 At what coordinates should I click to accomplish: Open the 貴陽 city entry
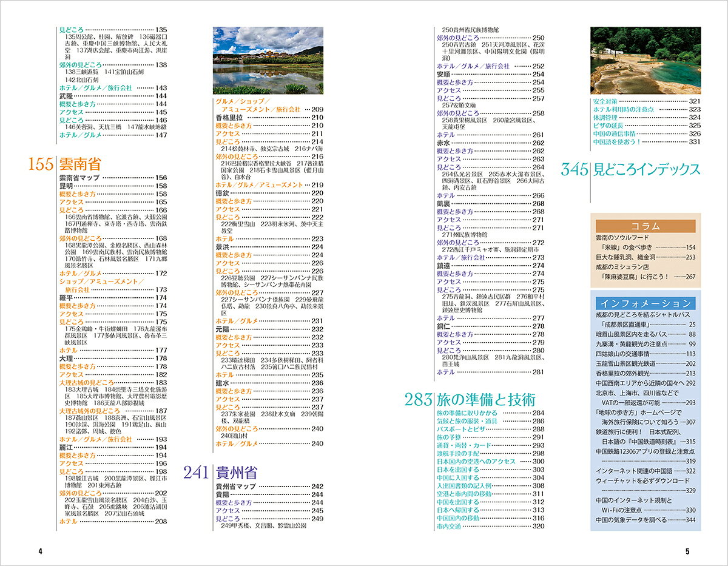tap(269, 494)
